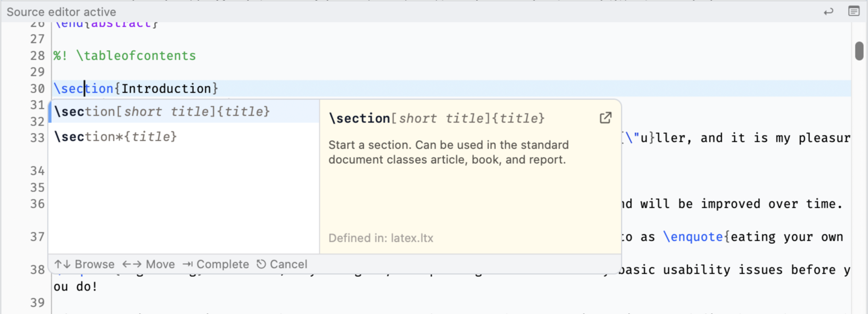Click the \enquote command on line 37

tap(693, 237)
